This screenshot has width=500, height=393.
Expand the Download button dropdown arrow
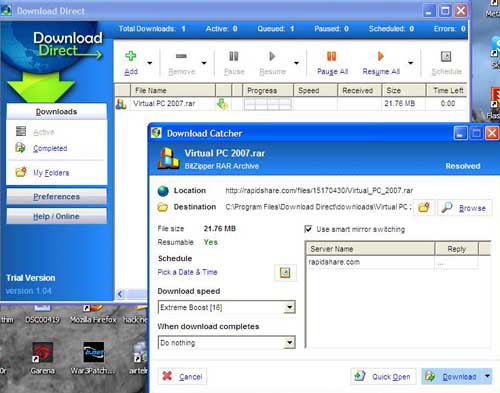coord(487,376)
